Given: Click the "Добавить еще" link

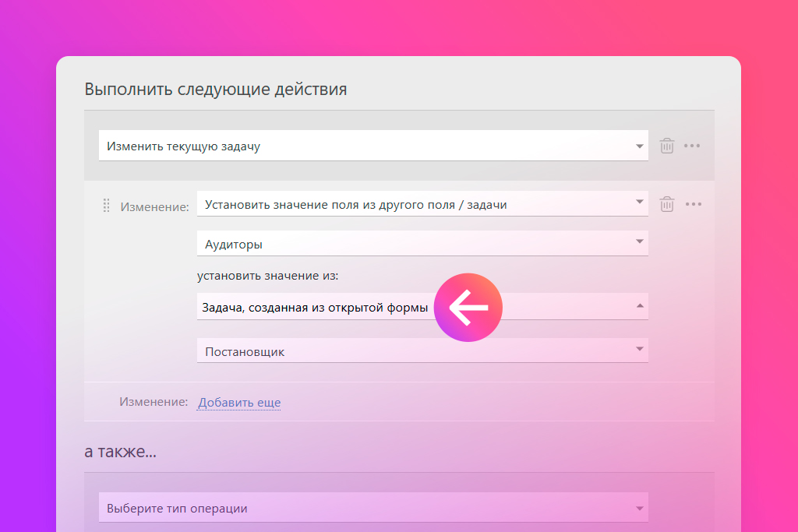Looking at the screenshot, I should (x=239, y=403).
